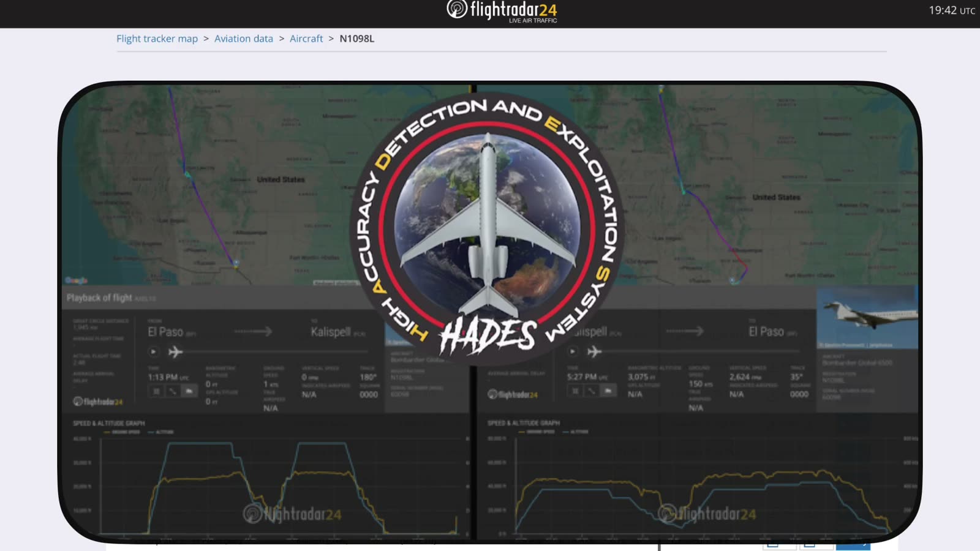Click the airplane marker on El Paso–Kalispell timeline

click(x=176, y=351)
